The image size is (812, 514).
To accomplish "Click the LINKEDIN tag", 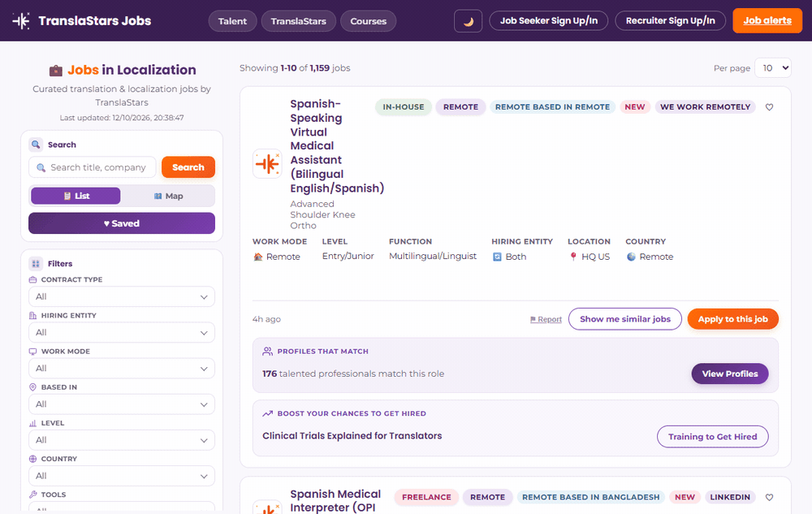I will tap(730, 498).
